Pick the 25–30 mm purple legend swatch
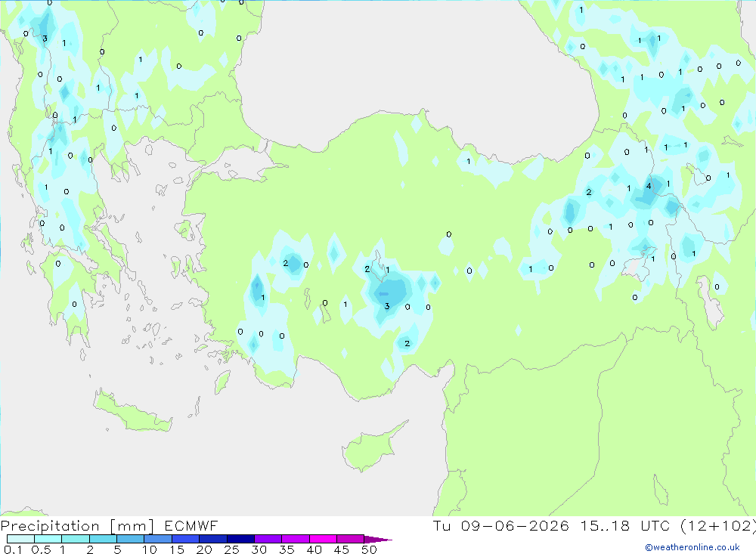The height and width of the screenshot is (554, 756). click(x=240, y=539)
